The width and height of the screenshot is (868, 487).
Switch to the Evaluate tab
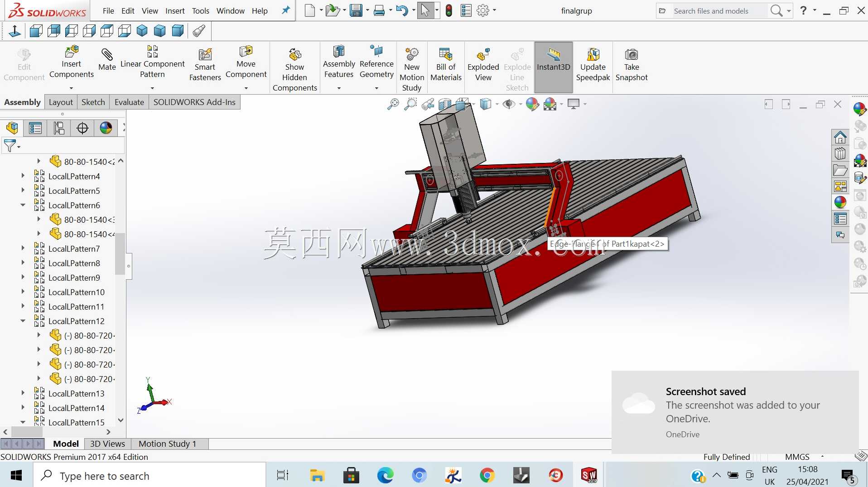point(129,102)
